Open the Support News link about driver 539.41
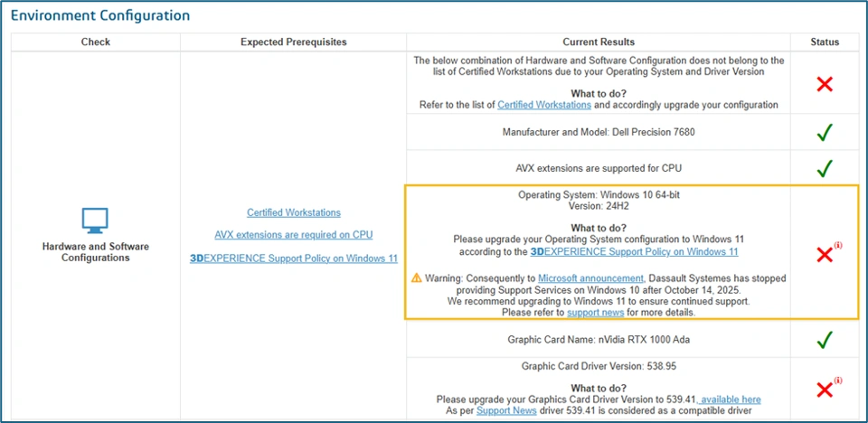 pos(506,411)
